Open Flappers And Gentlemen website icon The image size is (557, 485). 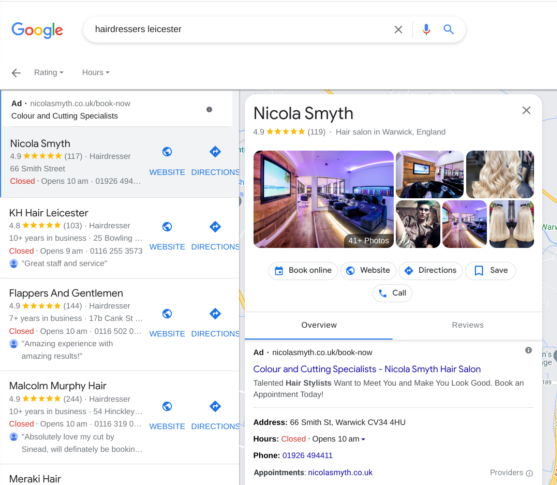tap(167, 314)
